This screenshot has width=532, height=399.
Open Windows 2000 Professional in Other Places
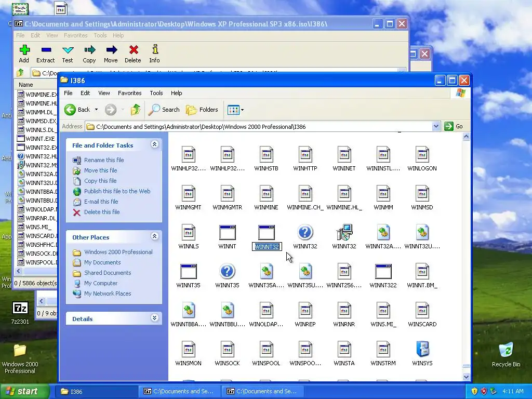[x=118, y=252]
